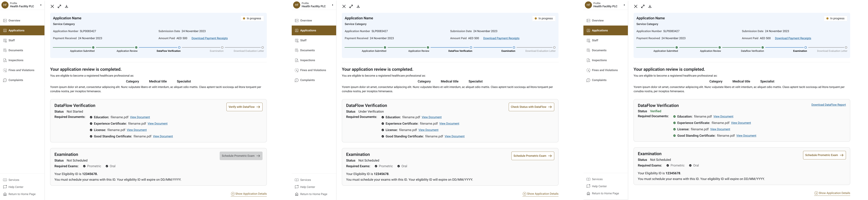Expand Show Application Details in the rightmost screen
This screenshot has width=868, height=200.
click(832, 193)
